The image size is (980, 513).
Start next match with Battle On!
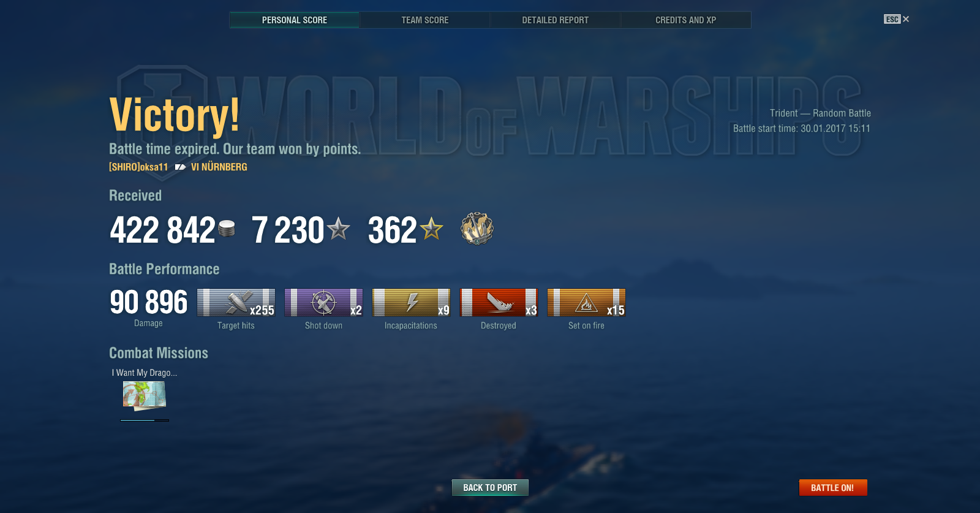pyautogui.click(x=833, y=488)
